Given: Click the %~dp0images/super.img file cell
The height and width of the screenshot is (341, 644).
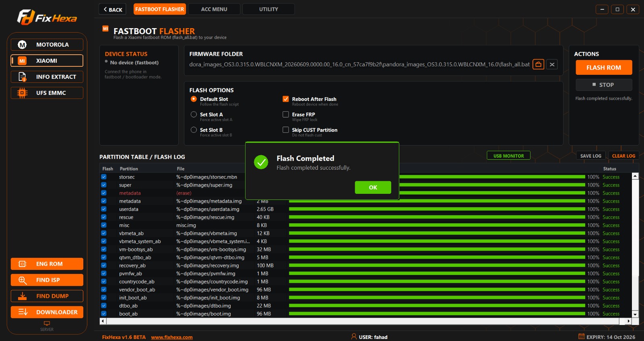Looking at the screenshot, I should pos(204,185).
